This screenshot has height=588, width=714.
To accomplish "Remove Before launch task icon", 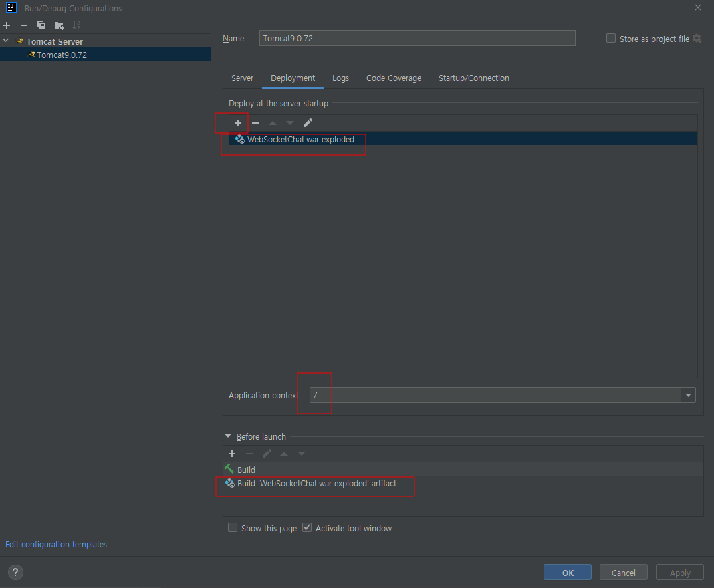I will (249, 454).
